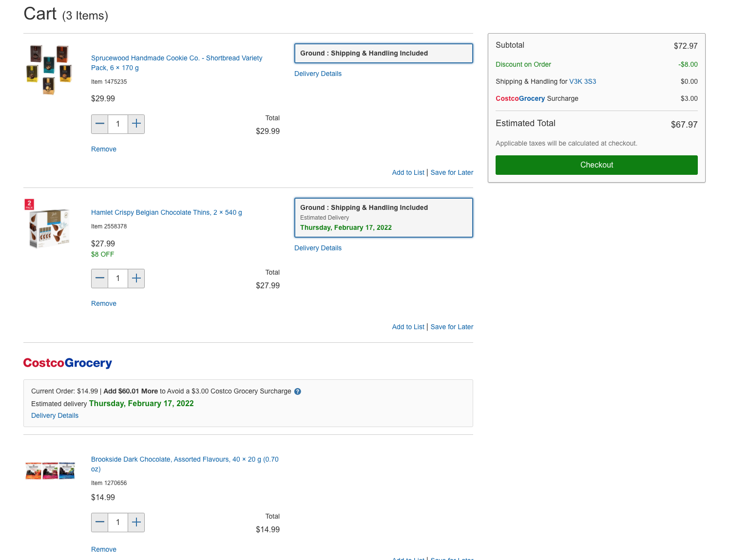Click the grocery surcharge help icon
729x560 pixels.
tap(298, 392)
